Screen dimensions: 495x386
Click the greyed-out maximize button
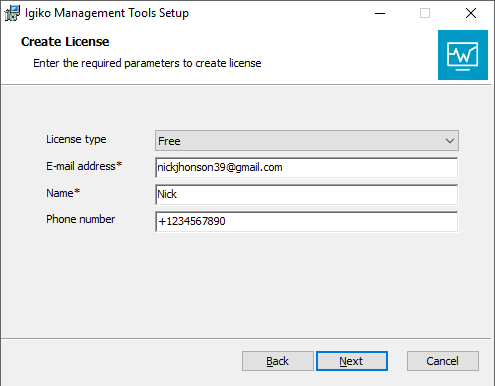pyautogui.click(x=425, y=13)
